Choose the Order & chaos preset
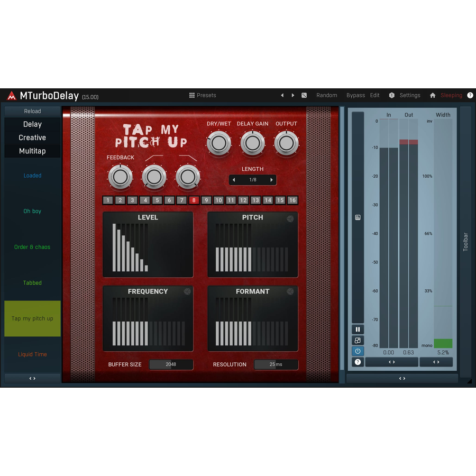This screenshot has width=476, height=476. (32, 247)
